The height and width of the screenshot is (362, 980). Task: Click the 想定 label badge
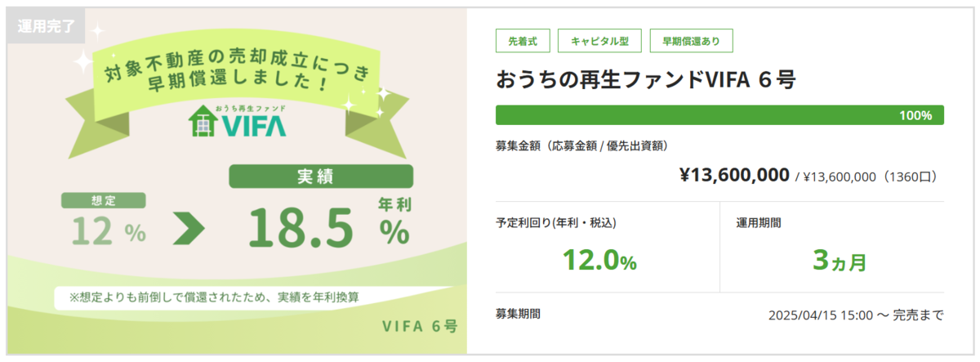point(104,201)
